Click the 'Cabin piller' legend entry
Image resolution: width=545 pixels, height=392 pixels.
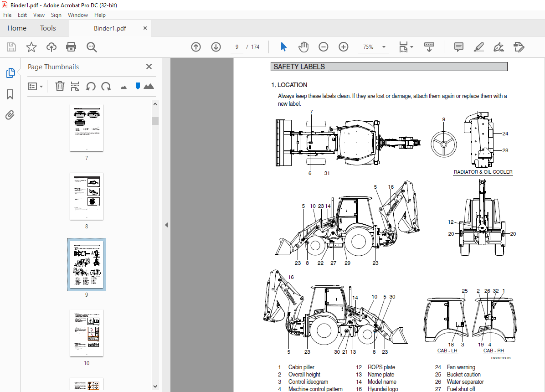click(x=301, y=367)
